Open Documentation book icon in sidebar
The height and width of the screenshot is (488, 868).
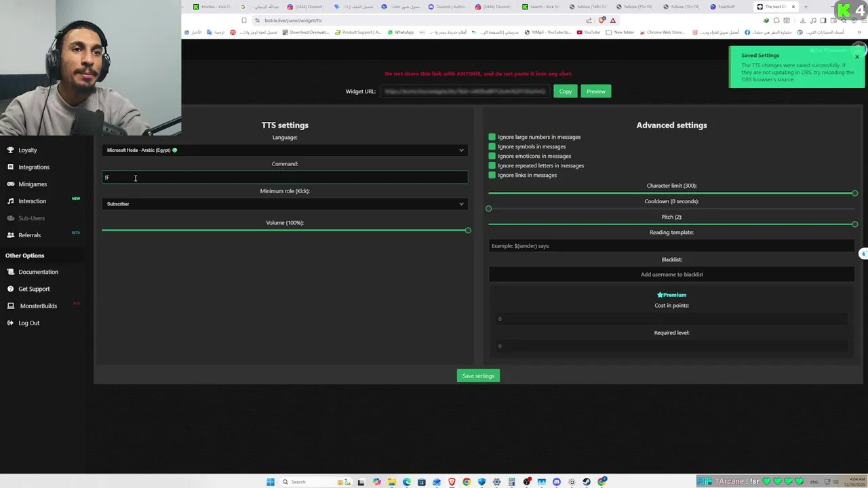10,272
